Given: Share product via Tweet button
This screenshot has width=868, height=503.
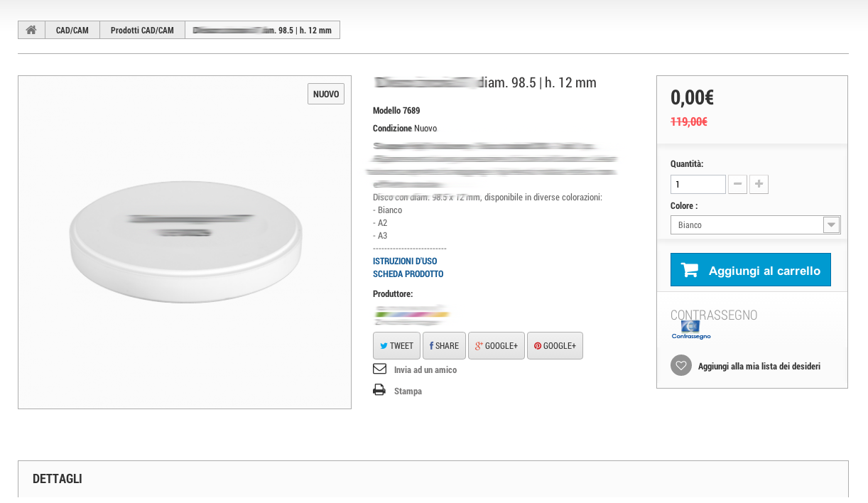Looking at the screenshot, I should tap(396, 345).
